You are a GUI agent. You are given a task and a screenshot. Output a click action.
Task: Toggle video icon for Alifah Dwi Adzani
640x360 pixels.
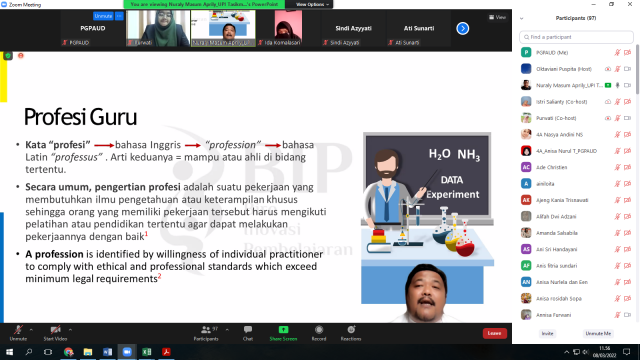pos(627,216)
